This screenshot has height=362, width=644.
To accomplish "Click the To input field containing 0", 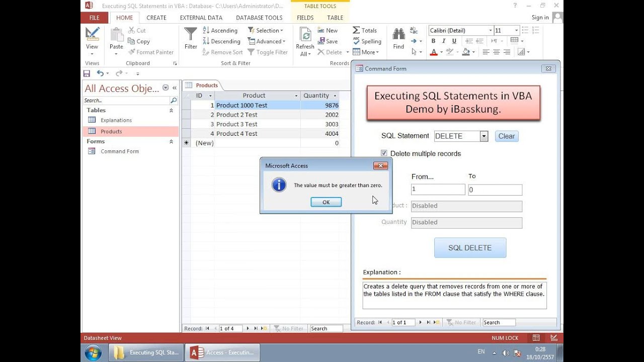I will (x=495, y=190).
